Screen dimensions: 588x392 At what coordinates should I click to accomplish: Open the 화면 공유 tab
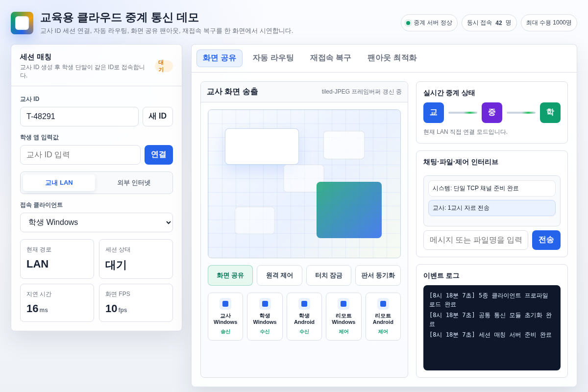pos(220,58)
